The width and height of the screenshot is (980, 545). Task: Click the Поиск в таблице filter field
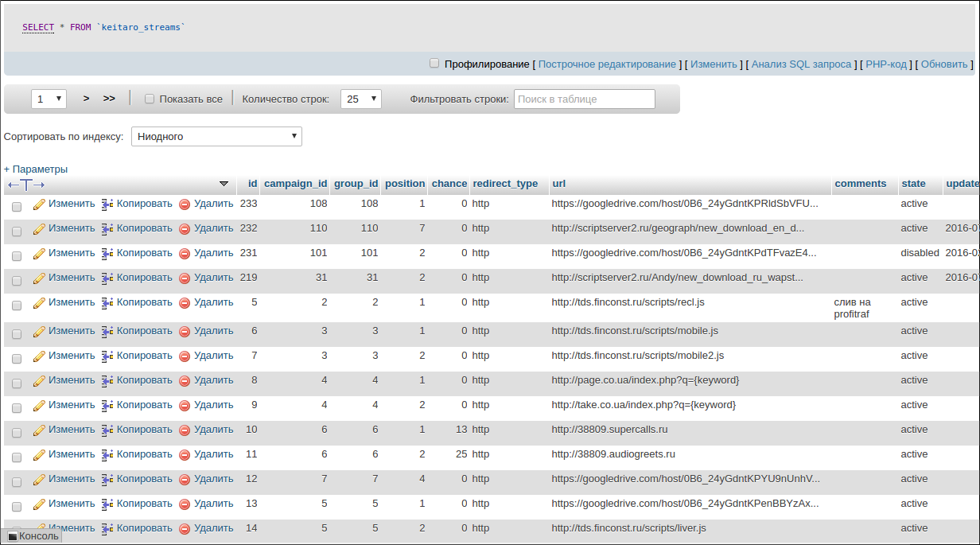[x=585, y=99]
